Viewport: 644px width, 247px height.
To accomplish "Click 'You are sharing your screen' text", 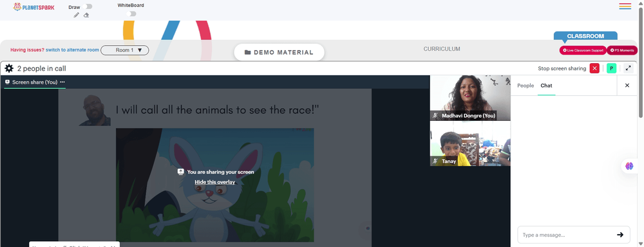I will click(x=220, y=172).
